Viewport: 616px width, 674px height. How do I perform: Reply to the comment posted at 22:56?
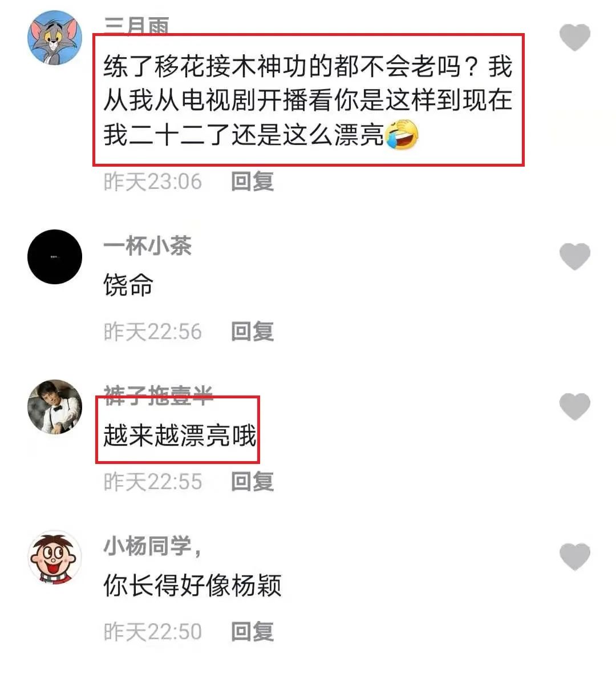click(252, 332)
